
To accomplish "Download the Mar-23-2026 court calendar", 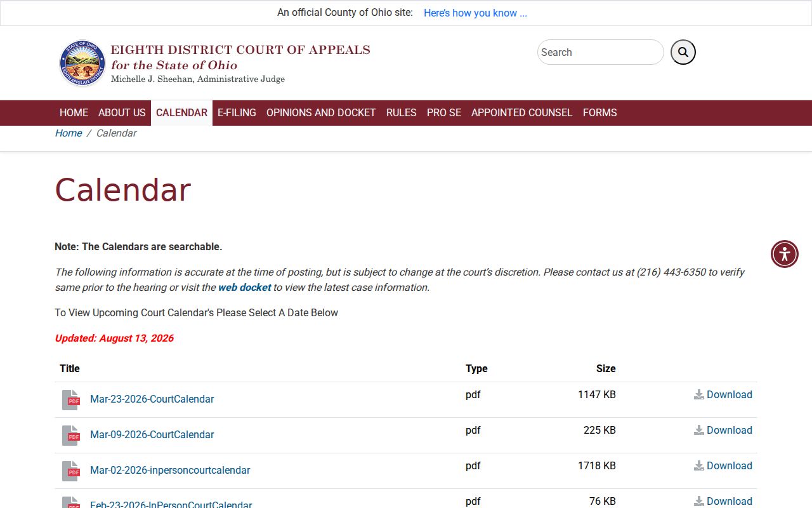I will (723, 394).
